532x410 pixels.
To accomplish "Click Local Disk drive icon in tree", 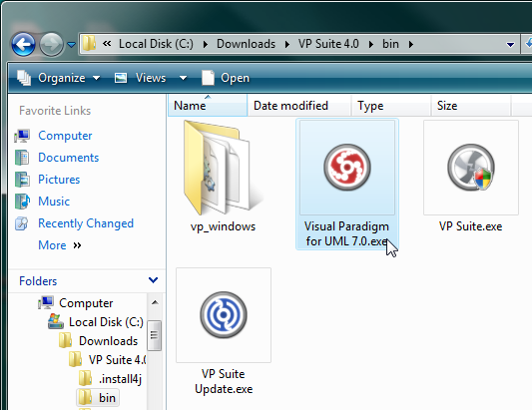I will click(x=56, y=321).
